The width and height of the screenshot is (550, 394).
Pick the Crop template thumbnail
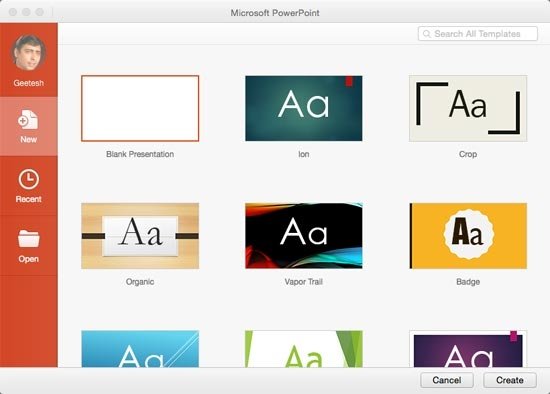468,108
